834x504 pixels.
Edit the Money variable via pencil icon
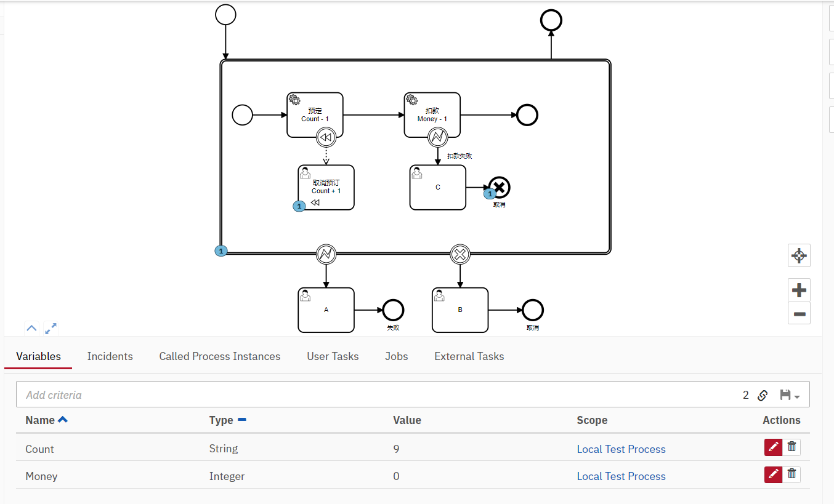(773, 474)
